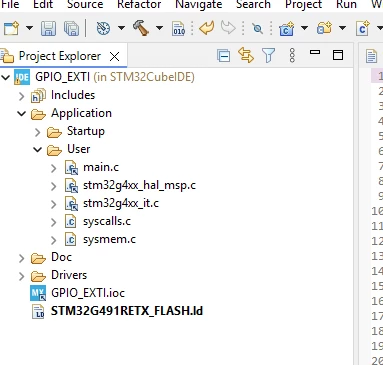The height and width of the screenshot is (365, 383).
Task: Click the build configuration gear icon
Action: point(103,28)
